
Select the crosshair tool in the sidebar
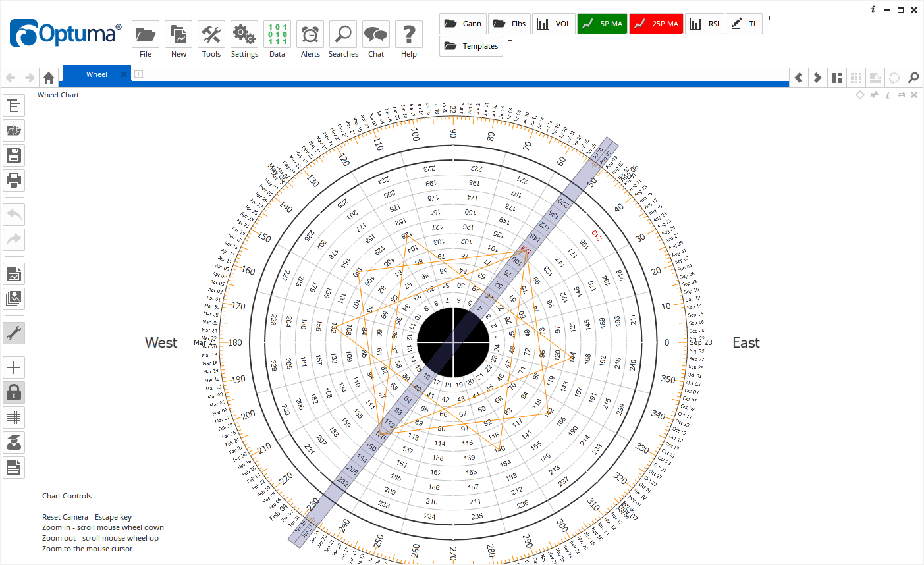[x=14, y=367]
